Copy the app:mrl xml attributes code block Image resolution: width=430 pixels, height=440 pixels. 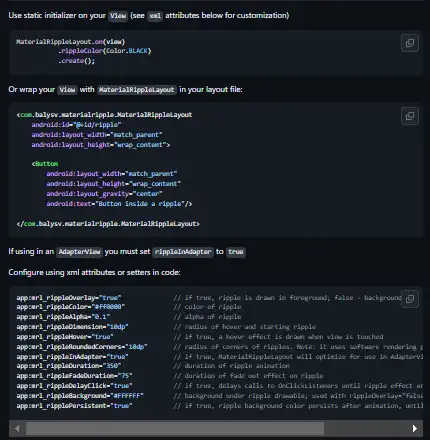point(410,299)
